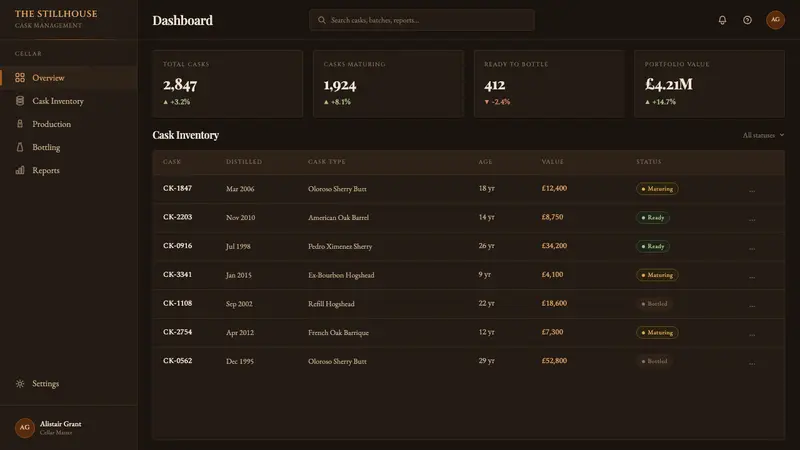Open the more options for CK-0916
The image size is (800, 450).
[x=752, y=247]
